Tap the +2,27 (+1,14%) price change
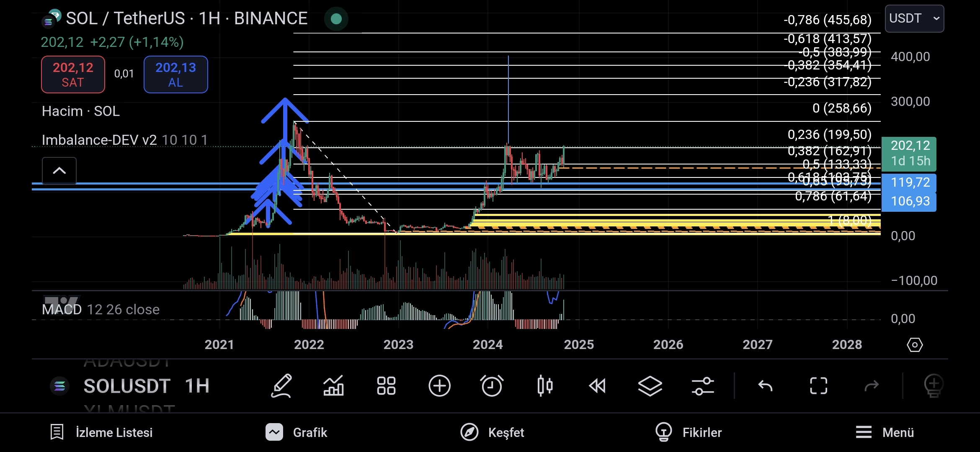This screenshot has height=452, width=980. pos(137,42)
